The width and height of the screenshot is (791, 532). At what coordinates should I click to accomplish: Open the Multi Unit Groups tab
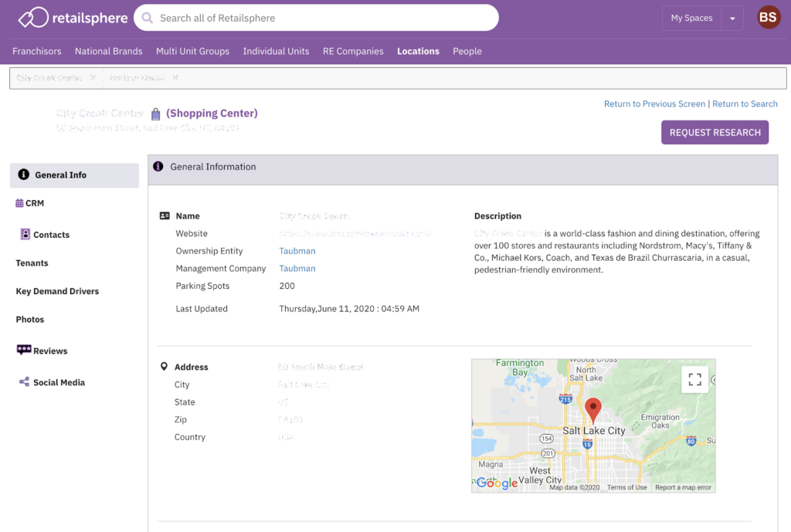tap(192, 52)
